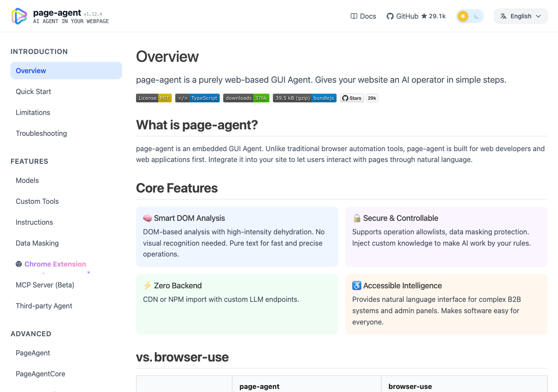Click the Accessible Intelligence card
This screenshot has width=558, height=392.
[x=446, y=304]
